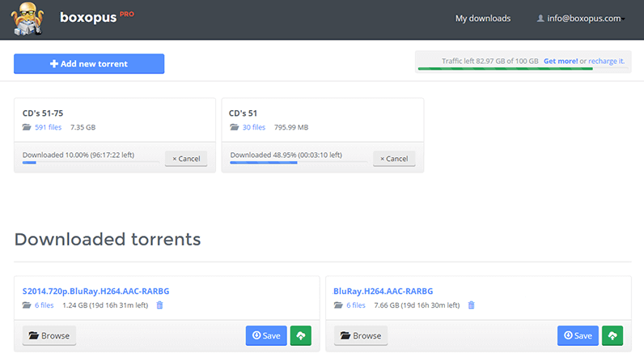This screenshot has height=358, width=644.
Task: Click the Downloaded torrents heading
Action: tap(108, 239)
